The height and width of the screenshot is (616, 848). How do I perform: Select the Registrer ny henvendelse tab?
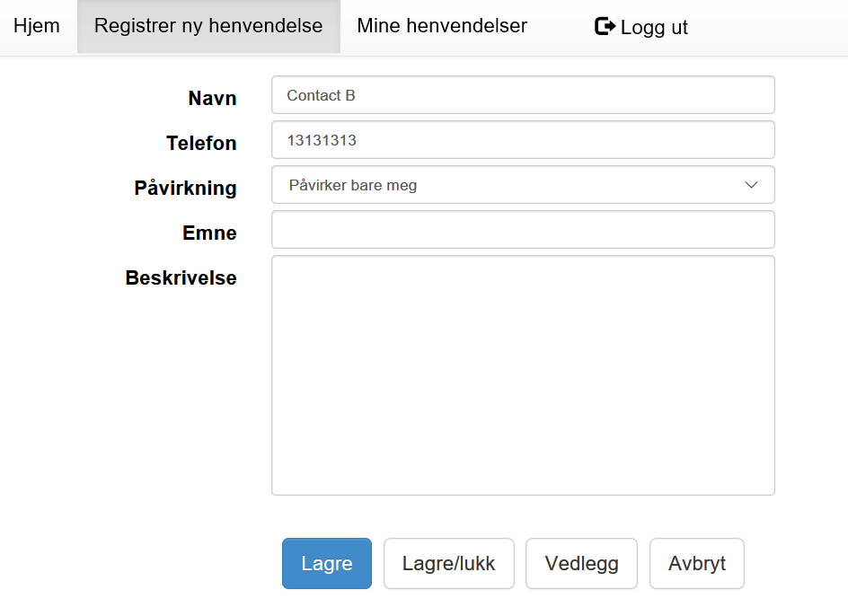[x=208, y=26]
